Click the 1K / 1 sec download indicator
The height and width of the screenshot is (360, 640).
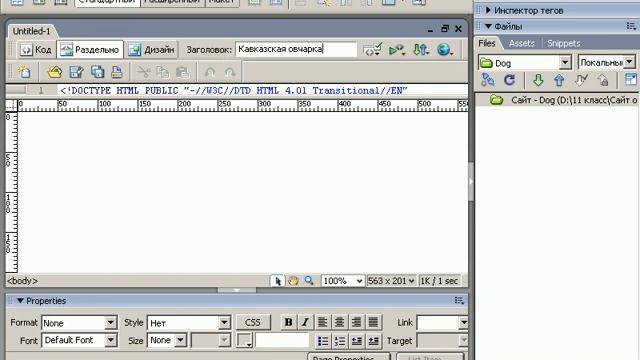coord(439,281)
